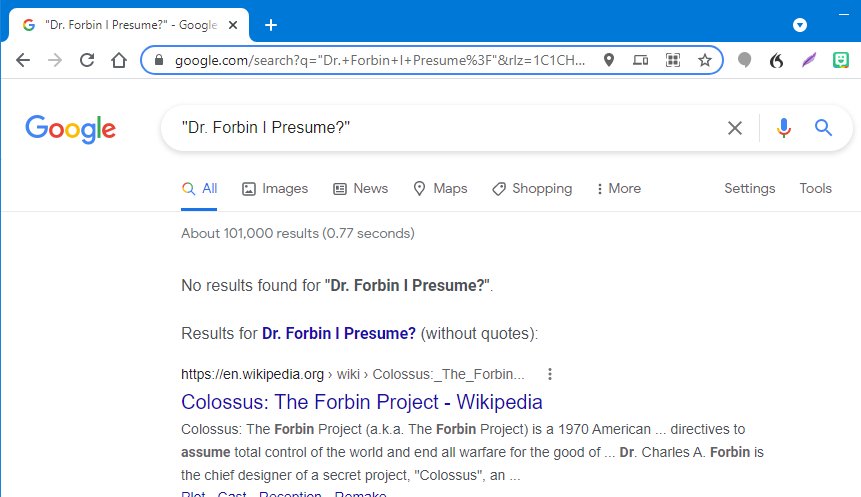Reload the page with the refresh icon
This screenshot has height=497, width=861.
(87, 60)
